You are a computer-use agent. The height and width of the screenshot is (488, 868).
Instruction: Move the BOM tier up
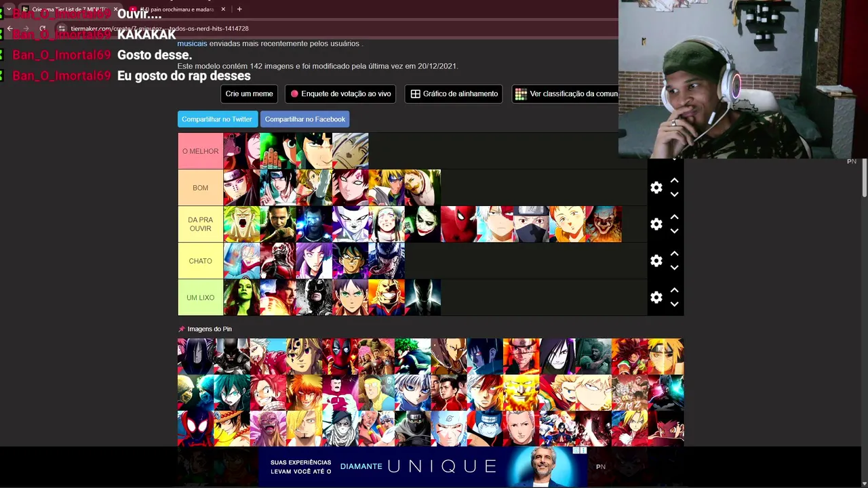(x=674, y=181)
